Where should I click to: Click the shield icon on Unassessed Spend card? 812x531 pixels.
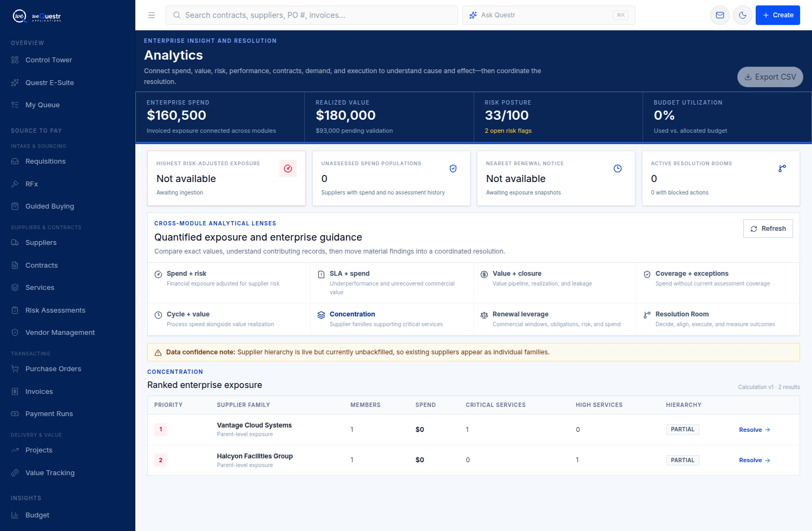tap(453, 169)
